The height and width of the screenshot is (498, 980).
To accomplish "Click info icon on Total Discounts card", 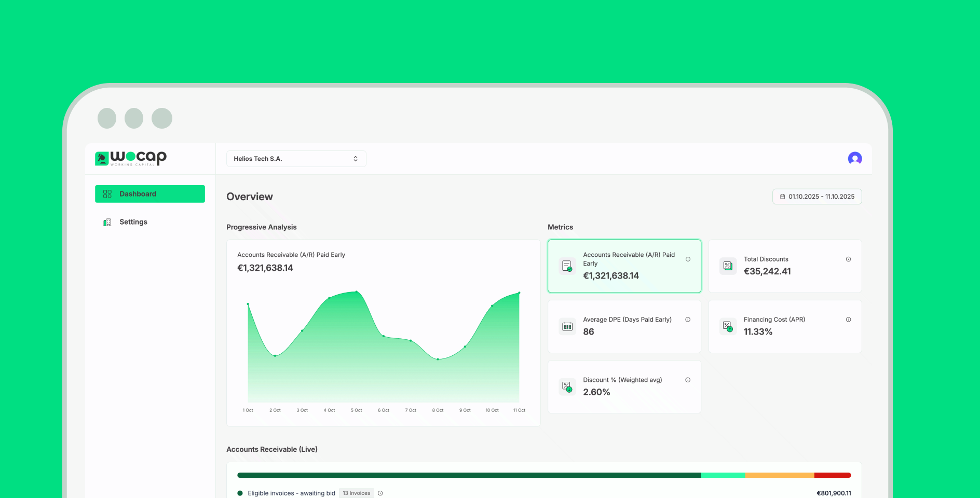I will [848, 259].
